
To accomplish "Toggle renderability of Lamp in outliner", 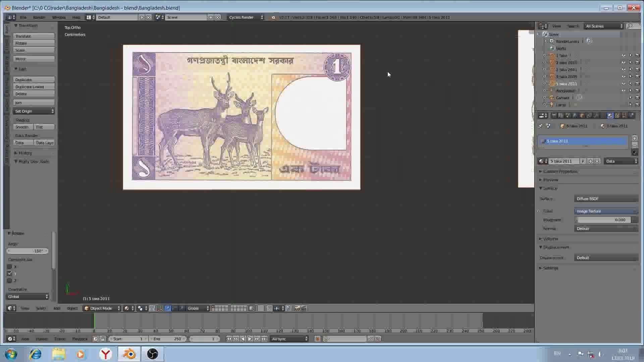I will click(637, 105).
